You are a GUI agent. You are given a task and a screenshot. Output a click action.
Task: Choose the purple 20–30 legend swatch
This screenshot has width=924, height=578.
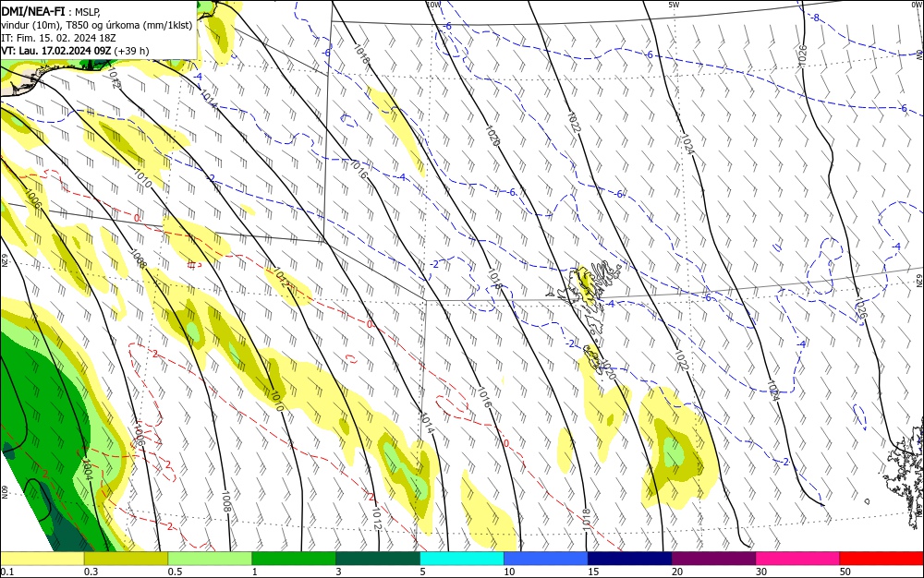(x=713, y=559)
